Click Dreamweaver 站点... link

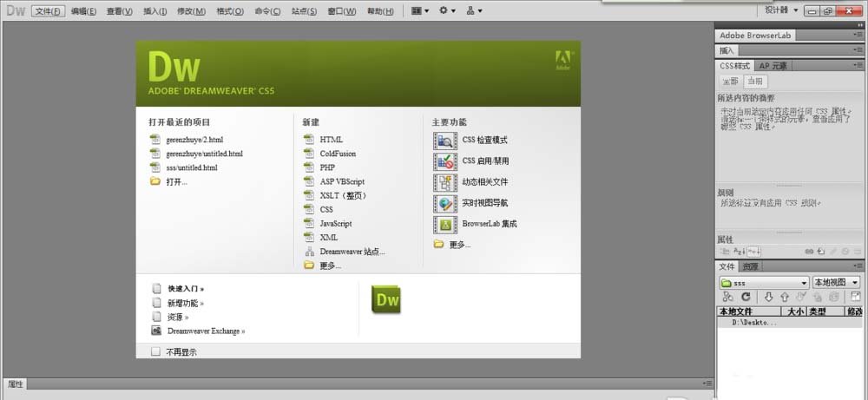pyautogui.click(x=352, y=252)
